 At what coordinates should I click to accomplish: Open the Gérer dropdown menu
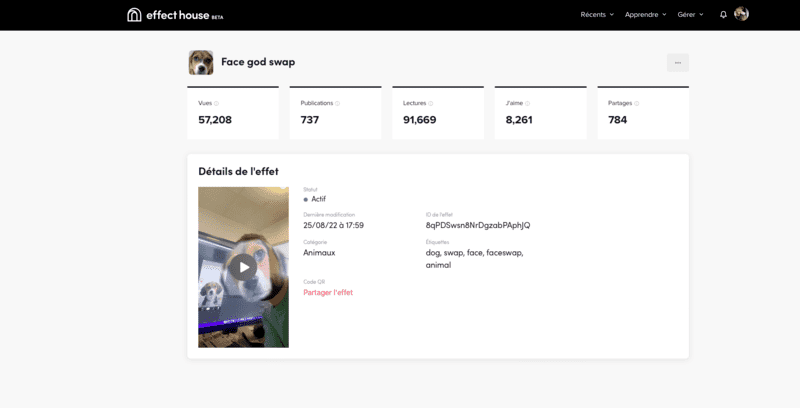[x=690, y=15]
